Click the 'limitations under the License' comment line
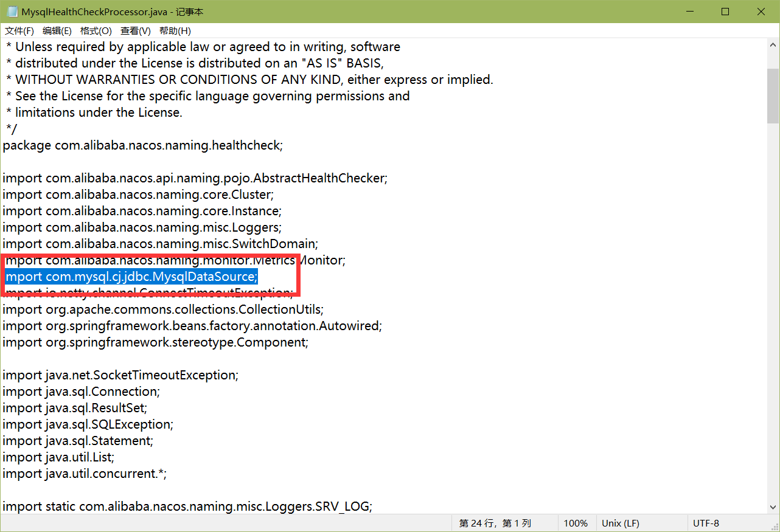This screenshot has height=532, width=780. pos(94,112)
